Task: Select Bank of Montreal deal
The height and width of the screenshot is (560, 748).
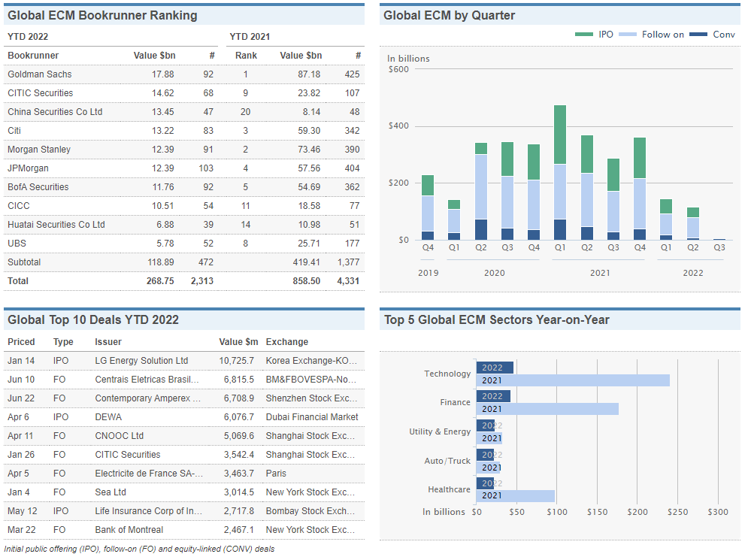Action: pyautogui.click(x=184, y=530)
